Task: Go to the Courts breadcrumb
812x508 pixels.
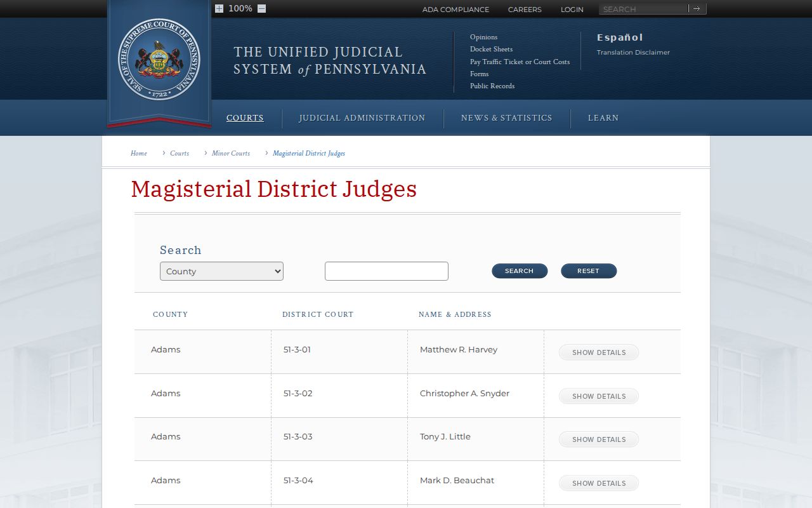Action: [x=180, y=153]
